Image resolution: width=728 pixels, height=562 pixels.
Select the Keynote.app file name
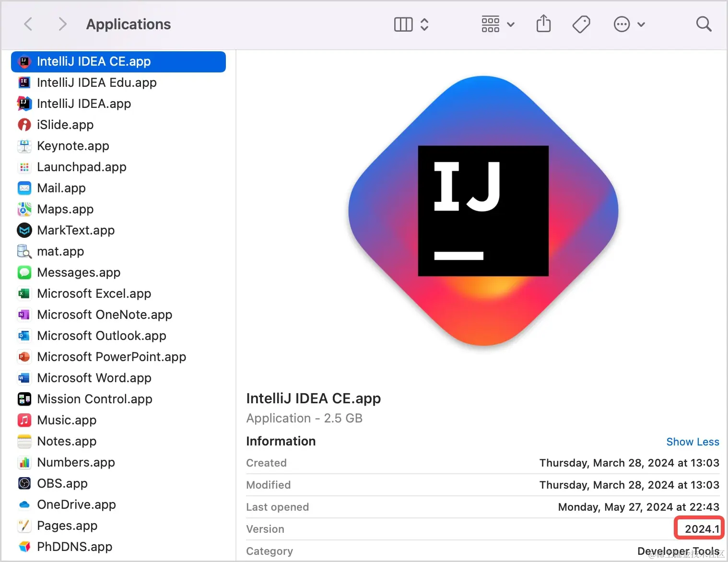tap(73, 146)
